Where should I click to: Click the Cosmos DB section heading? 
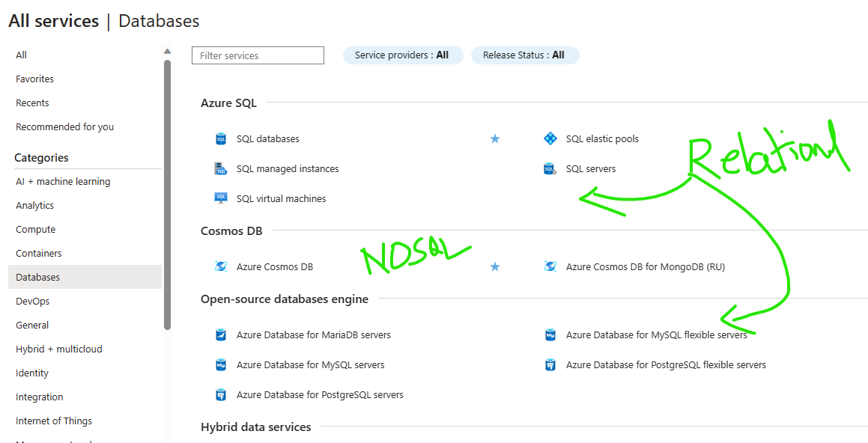[231, 230]
